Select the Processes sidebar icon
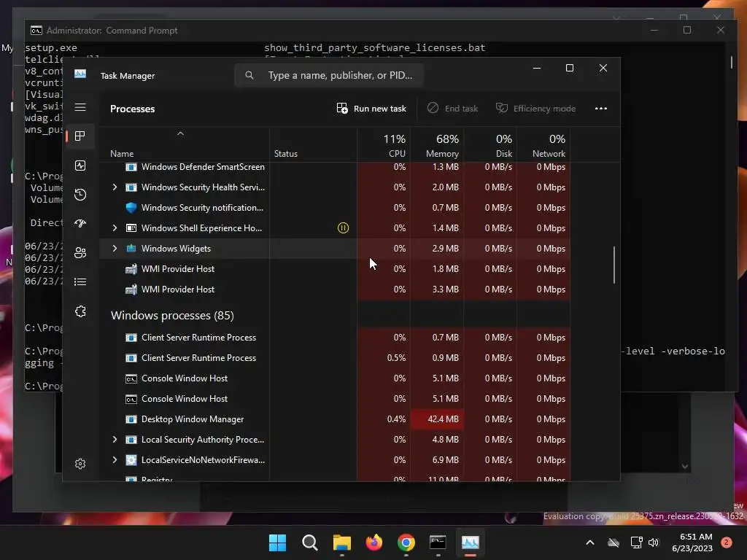 [x=80, y=136]
